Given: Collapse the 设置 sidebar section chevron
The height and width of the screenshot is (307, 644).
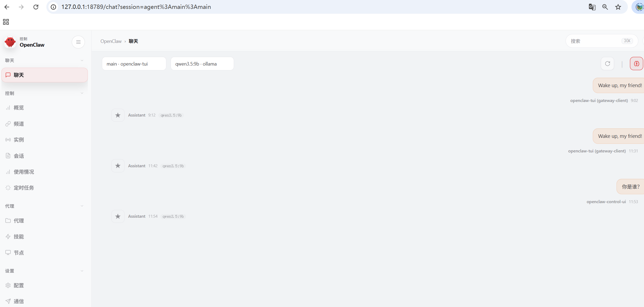Looking at the screenshot, I should [x=82, y=271].
